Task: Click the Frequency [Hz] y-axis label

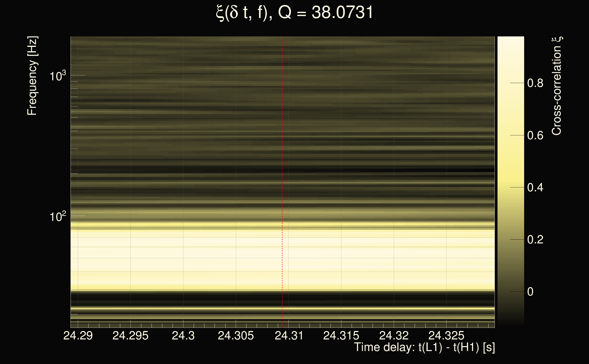Action: 32,76
